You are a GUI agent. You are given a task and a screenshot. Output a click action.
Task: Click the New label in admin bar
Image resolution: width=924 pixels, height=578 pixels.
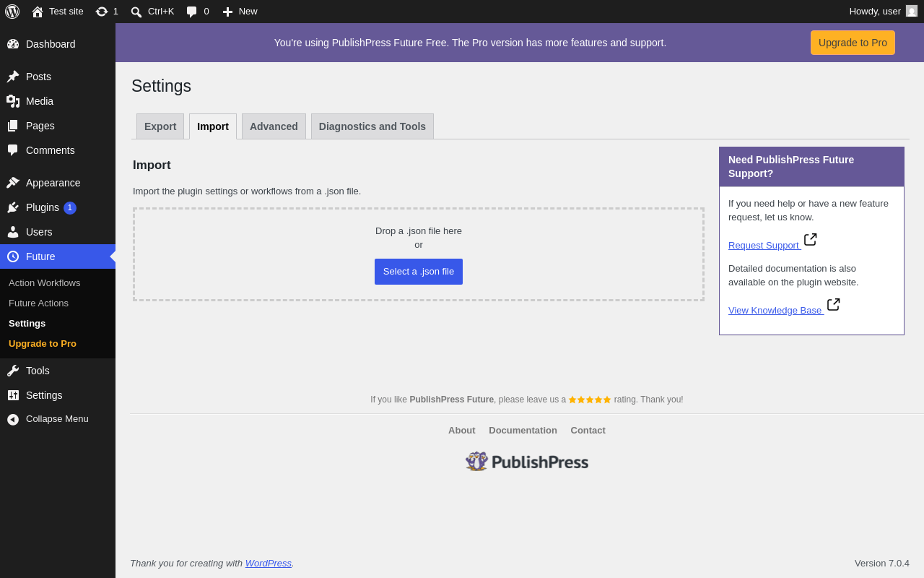248,11
